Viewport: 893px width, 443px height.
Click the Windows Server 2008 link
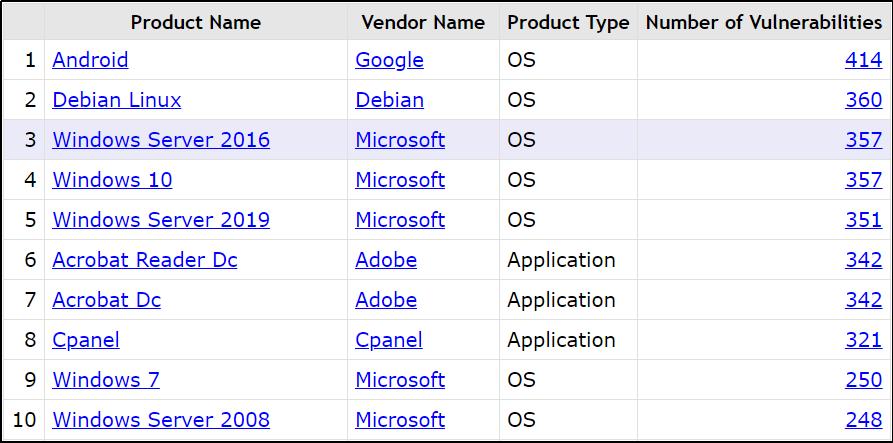point(161,420)
